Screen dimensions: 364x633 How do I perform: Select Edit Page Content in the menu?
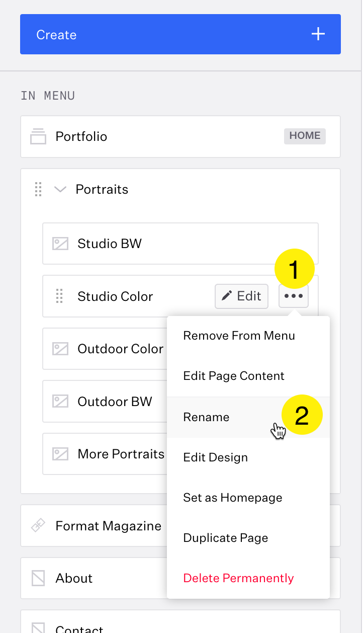point(234,376)
